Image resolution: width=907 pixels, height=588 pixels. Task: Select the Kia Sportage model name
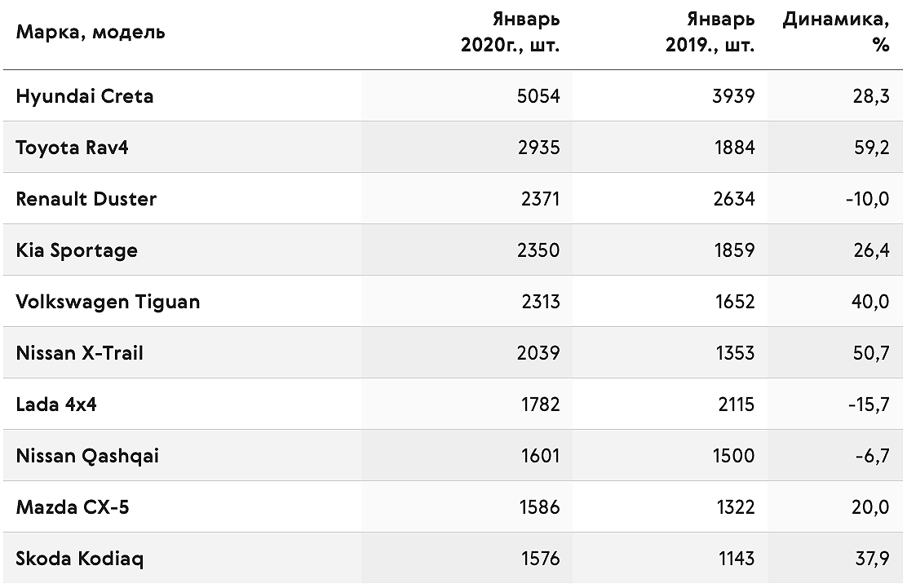77,250
